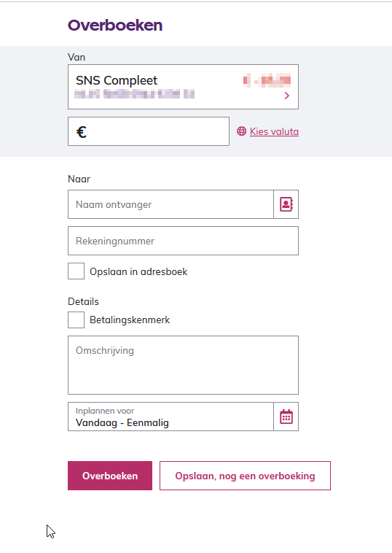Enable the Betalingskenmerk checkbox

tap(76, 320)
